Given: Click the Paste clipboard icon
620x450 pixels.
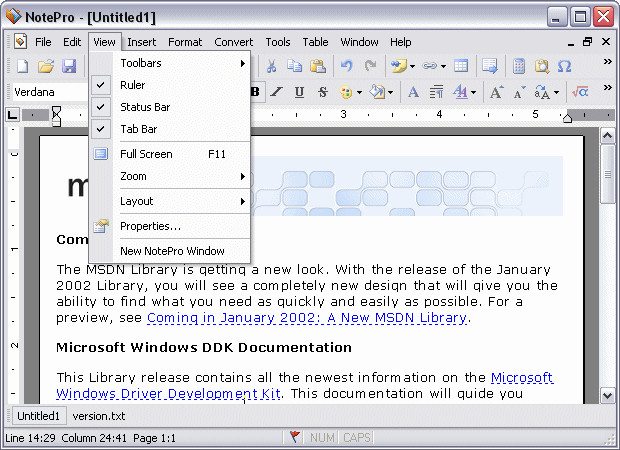Looking at the screenshot, I should pyautogui.click(x=318, y=66).
